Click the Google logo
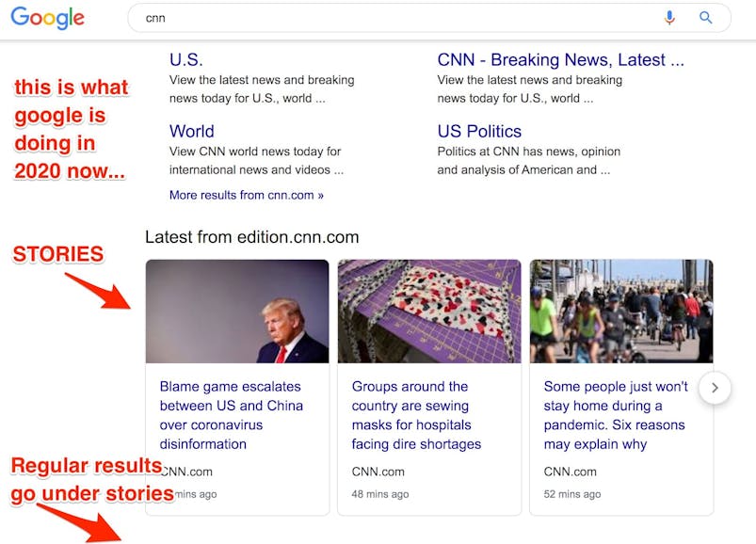Screen dimensions: 756x544 tap(47, 18)
